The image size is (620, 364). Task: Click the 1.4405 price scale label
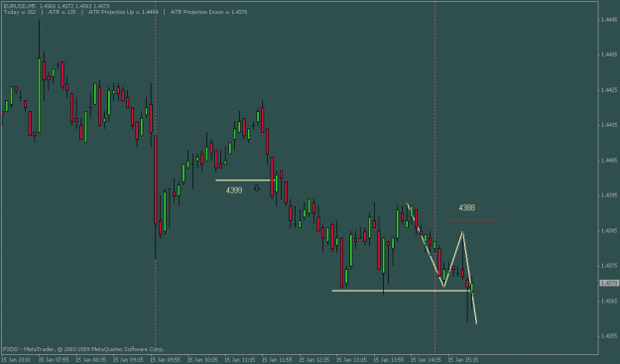[609, 160]
